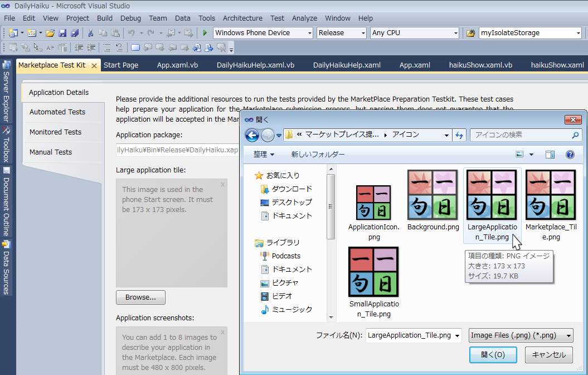Image resolution: width=588 pixels, height=375 pixels.
Task: Click the Find in Files icon beside myIsolateStorage
Action: 470,33
